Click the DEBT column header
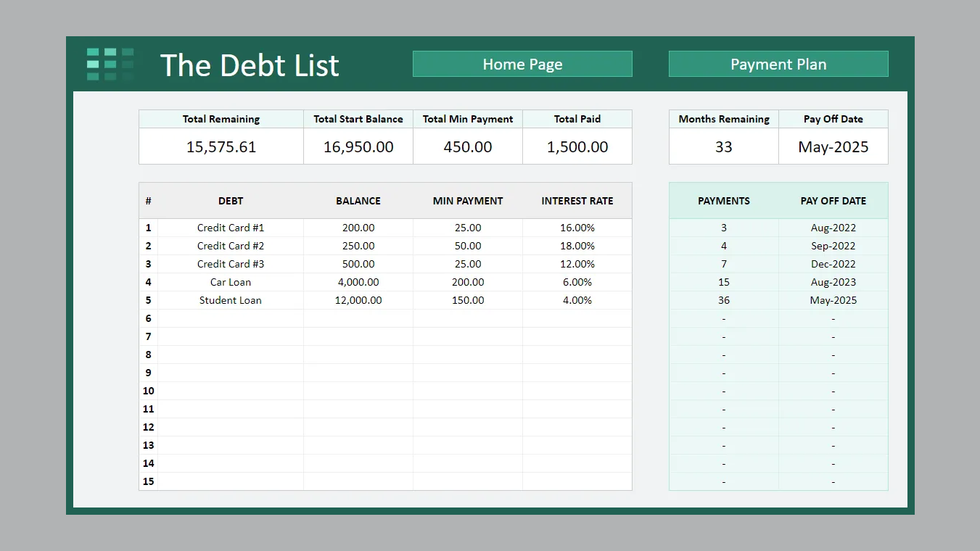The image size is (980, 551). click(231, 201)
